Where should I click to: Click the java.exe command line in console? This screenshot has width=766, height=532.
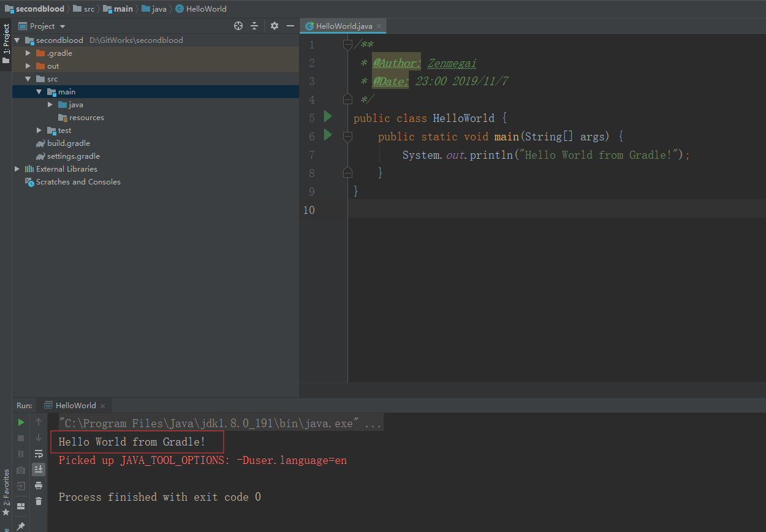point(220,424)
